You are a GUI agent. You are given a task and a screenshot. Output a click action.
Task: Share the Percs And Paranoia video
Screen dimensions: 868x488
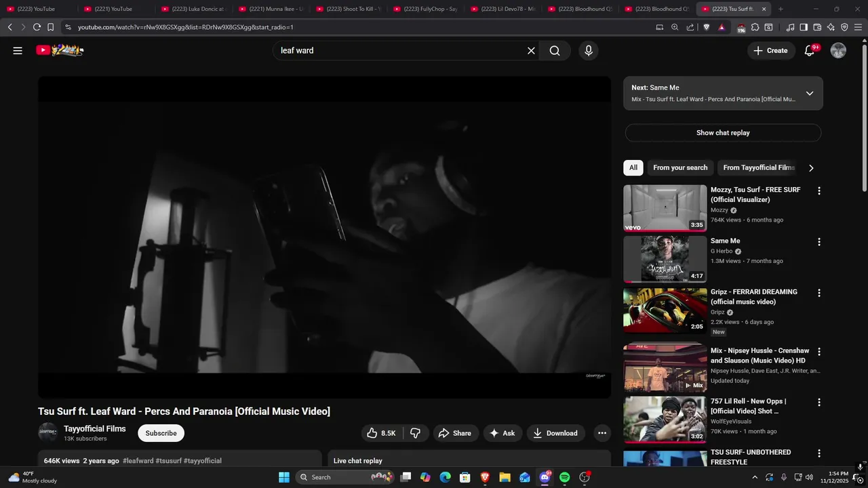tap(454, 433)
